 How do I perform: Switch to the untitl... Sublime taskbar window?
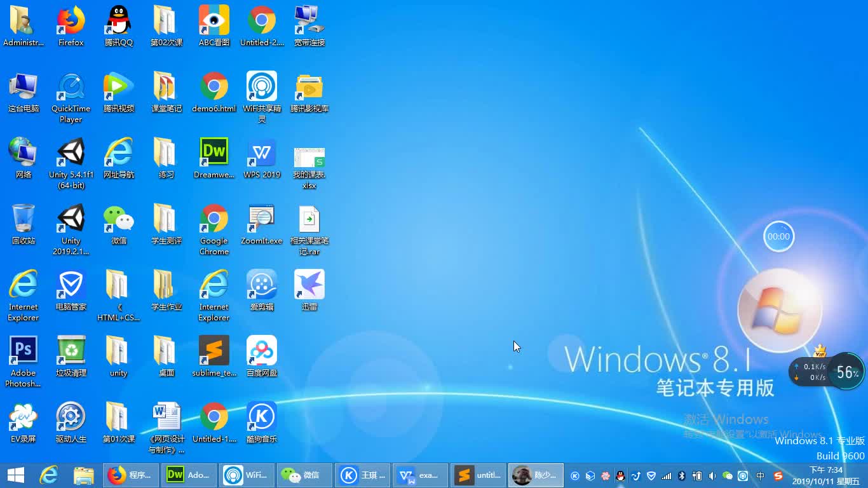coord(478,475)
